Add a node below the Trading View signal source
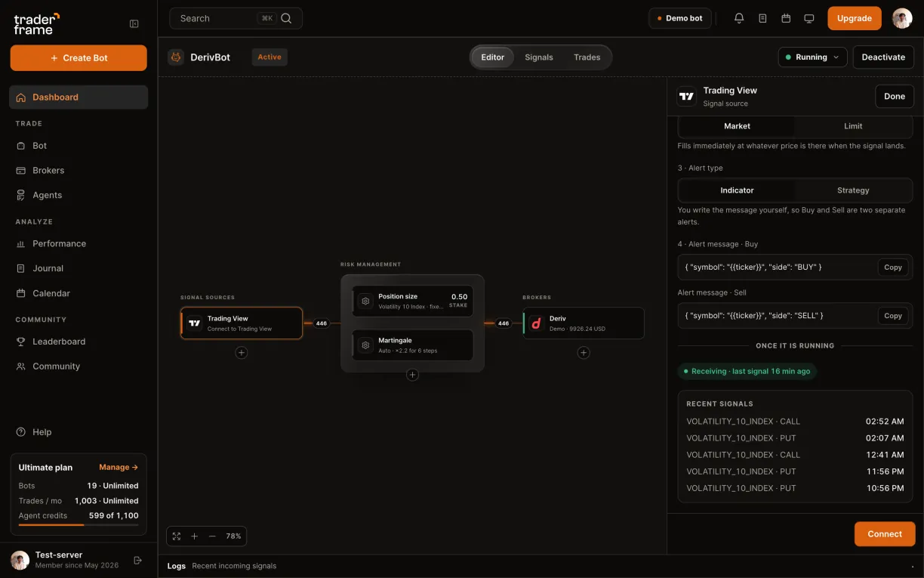This screenshot has height=578, width=924. (242, 352)
